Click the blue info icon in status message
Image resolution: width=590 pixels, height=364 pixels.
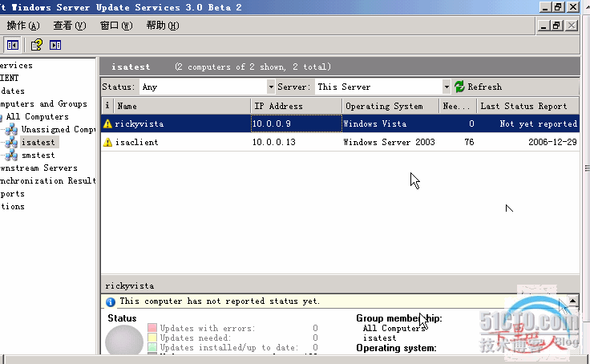pyautogui.click(x=111, y=302)
